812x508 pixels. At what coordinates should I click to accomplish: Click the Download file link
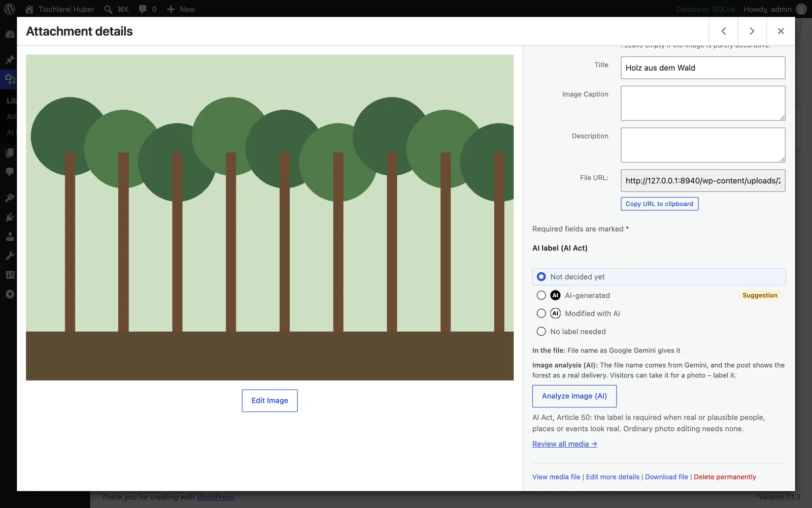point(666,477)
